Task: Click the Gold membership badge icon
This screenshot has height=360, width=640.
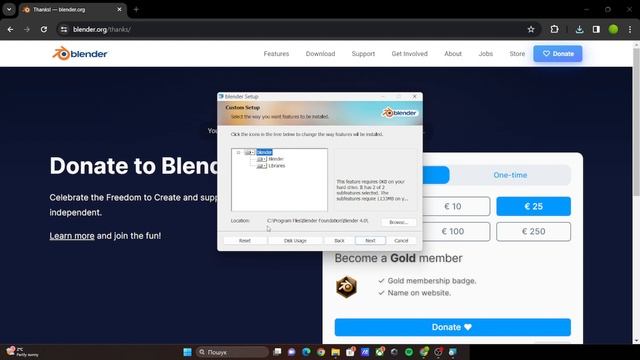Action: (x=346, y=287)
